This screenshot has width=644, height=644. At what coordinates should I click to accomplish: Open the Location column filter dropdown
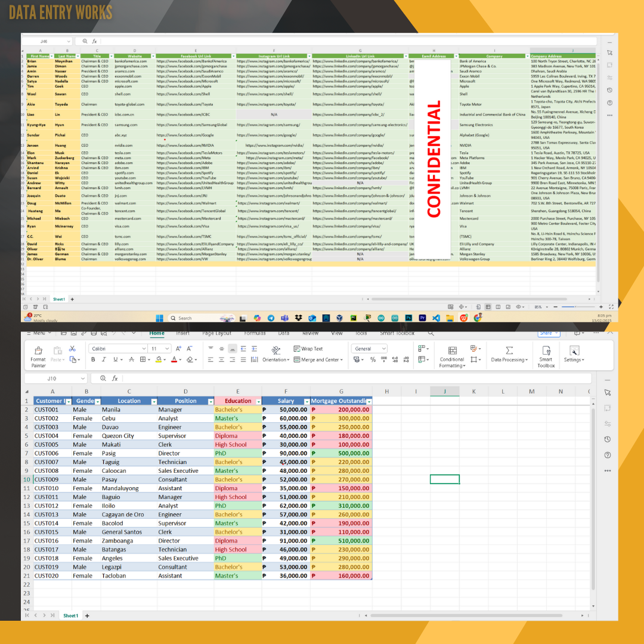154,401
